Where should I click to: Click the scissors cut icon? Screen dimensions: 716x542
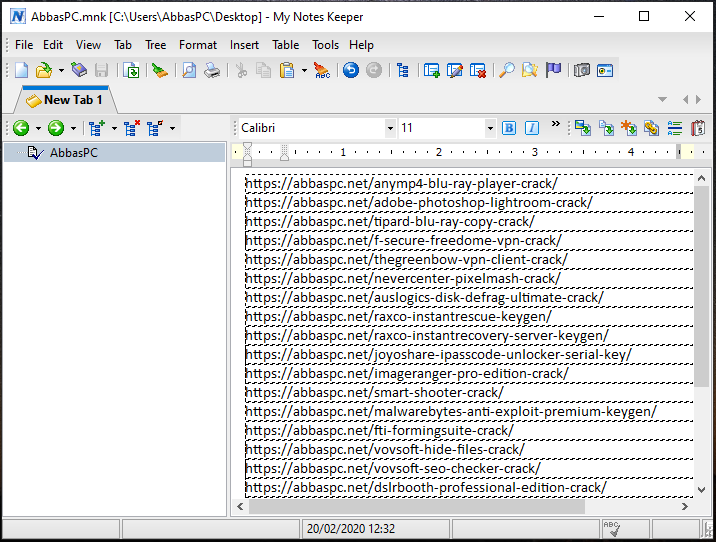tap(241, 70)
